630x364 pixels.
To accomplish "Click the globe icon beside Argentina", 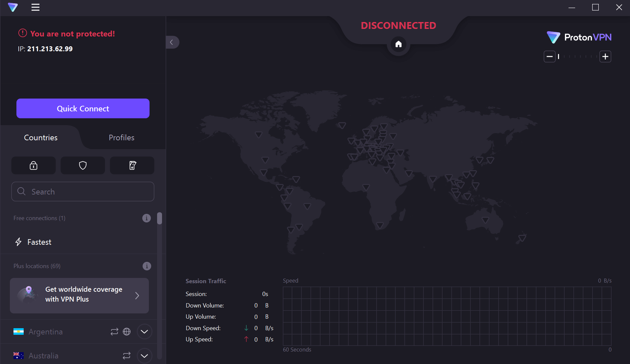I will pyautogui.click(x=127, y=332).
